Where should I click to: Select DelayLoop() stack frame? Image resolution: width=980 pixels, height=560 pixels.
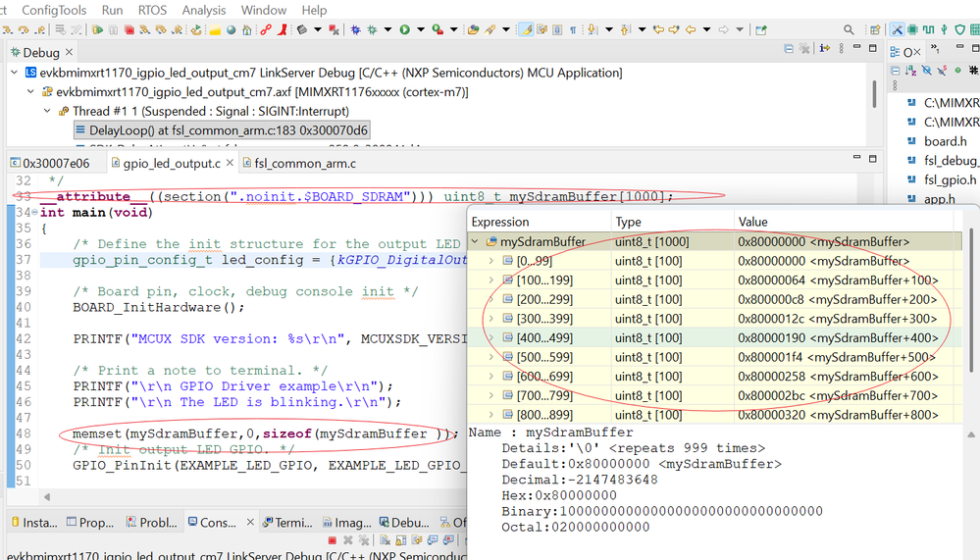[222, 130]
